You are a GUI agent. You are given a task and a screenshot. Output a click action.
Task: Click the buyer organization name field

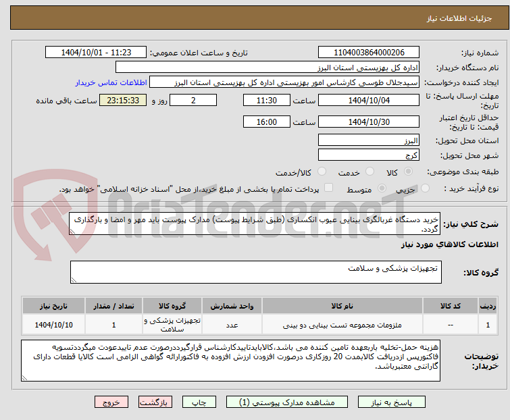[267, 68]
